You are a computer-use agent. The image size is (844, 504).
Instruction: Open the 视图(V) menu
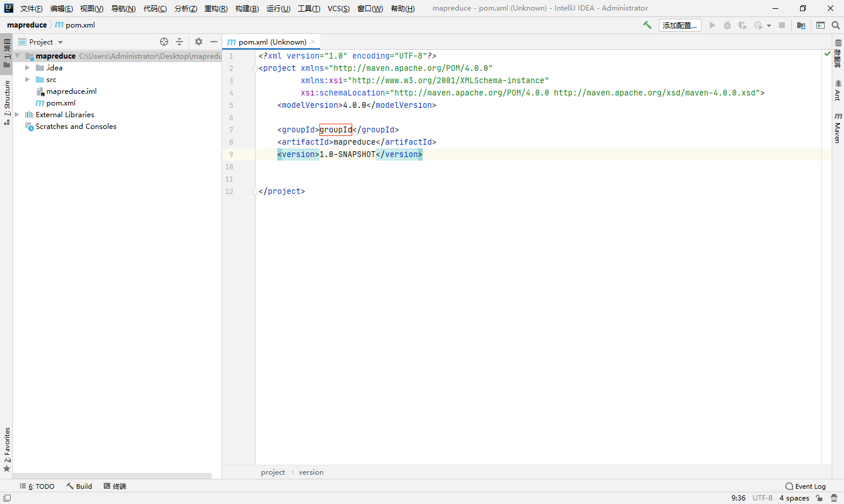coord(92,8)
